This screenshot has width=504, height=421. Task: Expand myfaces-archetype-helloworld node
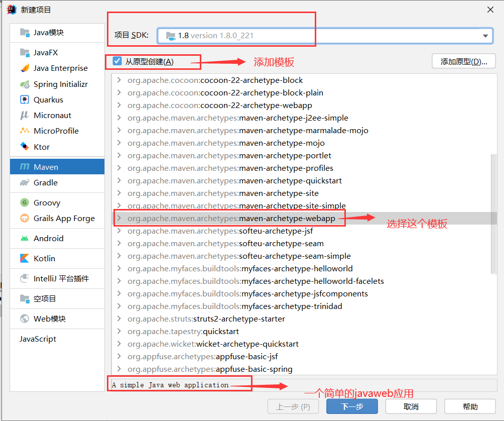(x=119, y=268)
